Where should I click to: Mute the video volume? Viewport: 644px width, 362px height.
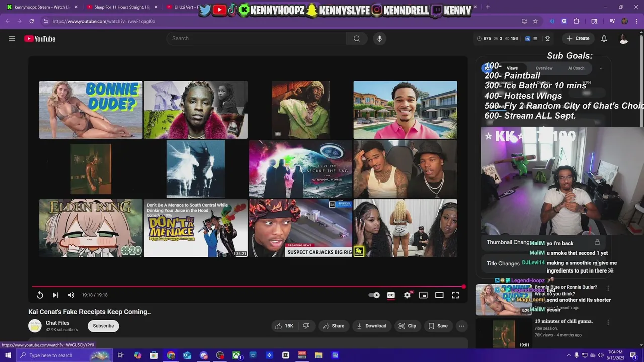click(71, 295)
